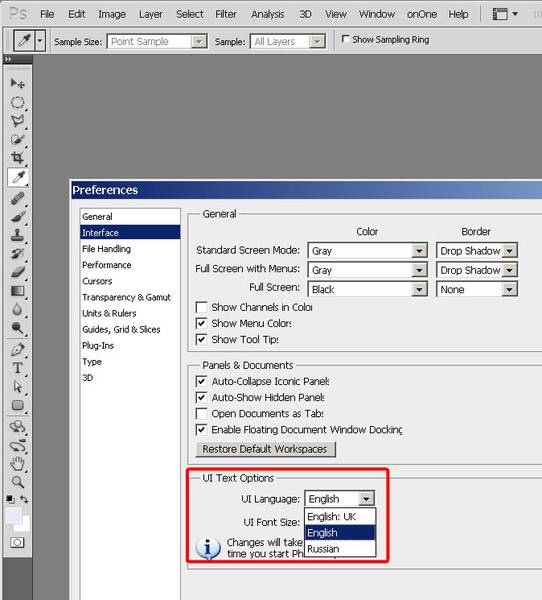Open the Layer menu

(x=150, y=14)
